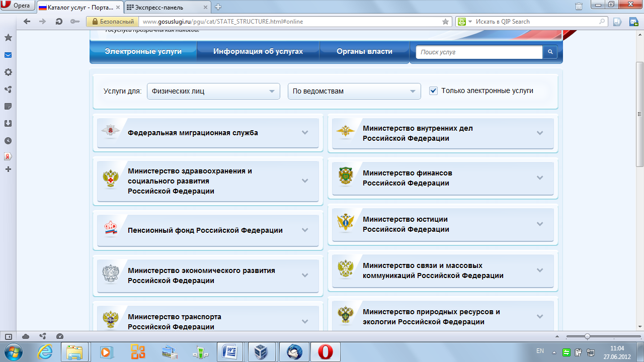
Task: Click the QIP search magnifier icon
Action: [x=602, y=22]
